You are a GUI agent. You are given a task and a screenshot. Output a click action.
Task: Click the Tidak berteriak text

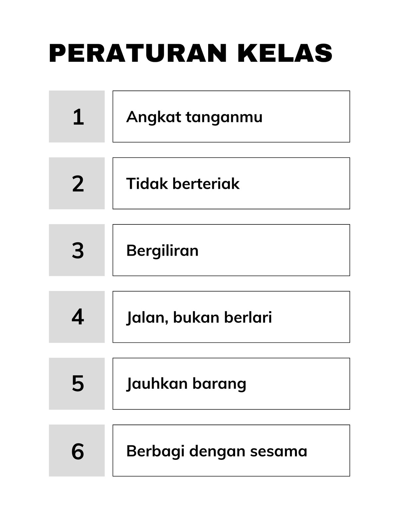tap(183, 184)
